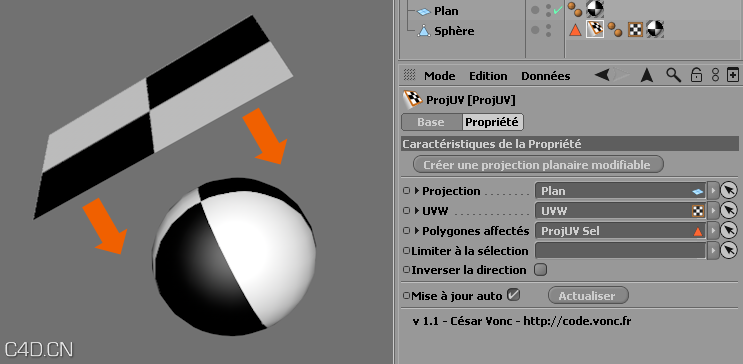Click the two-circle mode icon beside padlock

(x=716, y=75)
